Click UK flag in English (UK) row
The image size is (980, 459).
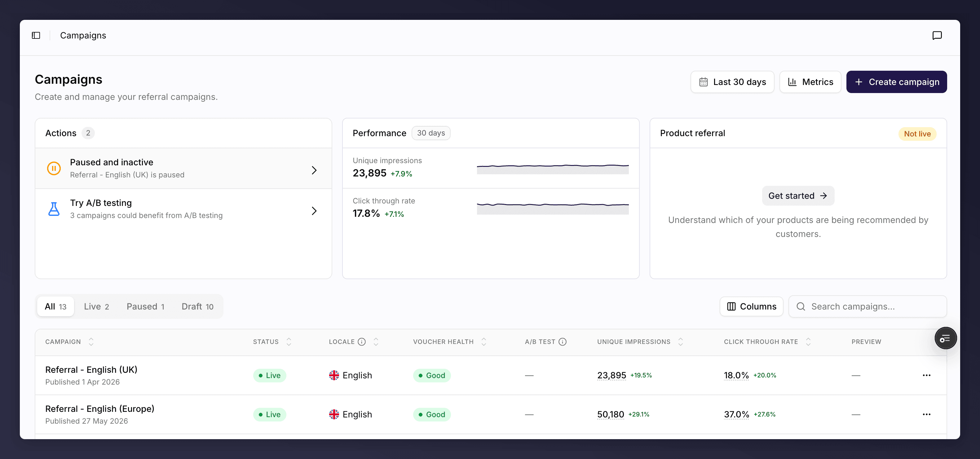334,375
